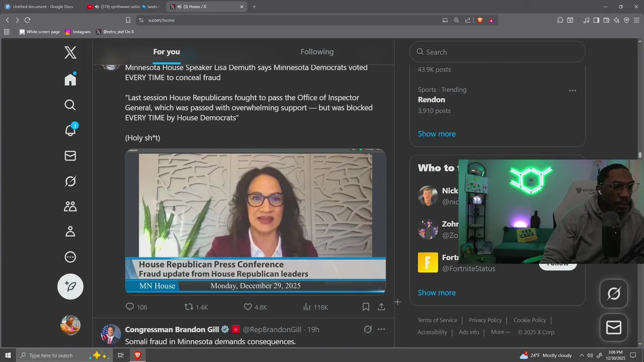Viewport: 644px width, 362px height.
Task: Switch to synthwave radio YouTube tab
Action: pos(123,7)
